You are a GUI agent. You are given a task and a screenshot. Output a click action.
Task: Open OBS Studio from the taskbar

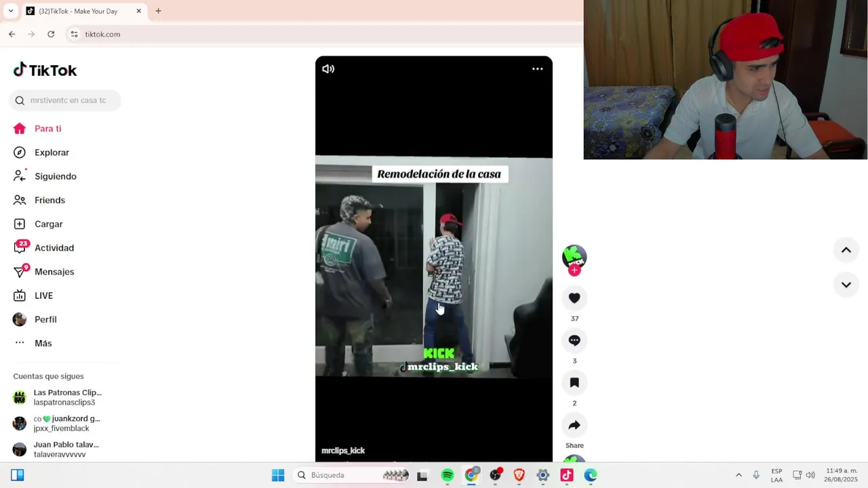point(496,475)
